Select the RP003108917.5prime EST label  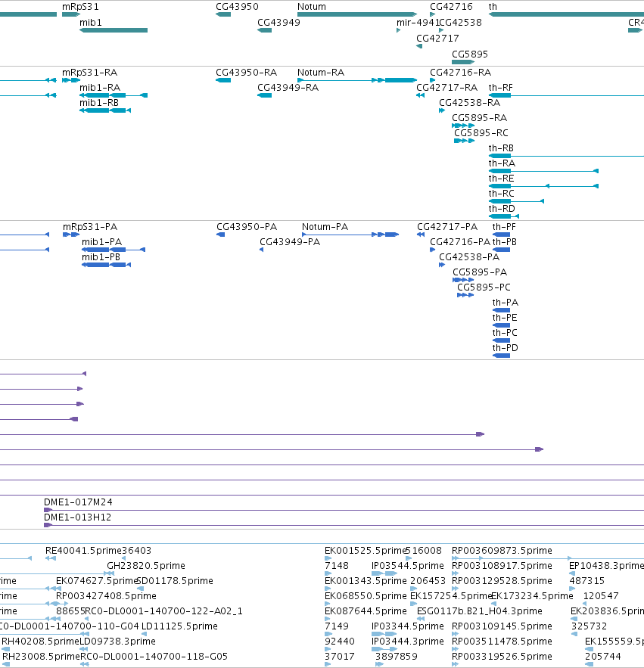[x=502, y=566]
